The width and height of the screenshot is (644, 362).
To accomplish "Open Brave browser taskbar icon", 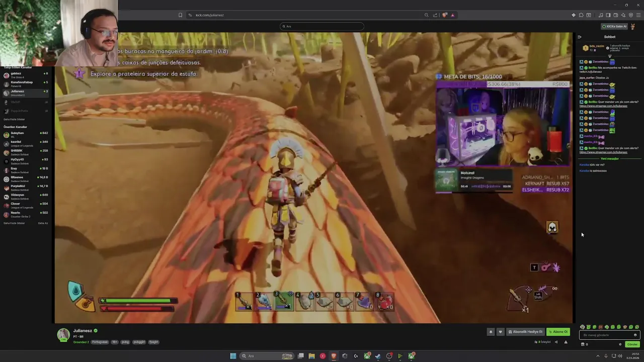I will (x=334, y=356).
